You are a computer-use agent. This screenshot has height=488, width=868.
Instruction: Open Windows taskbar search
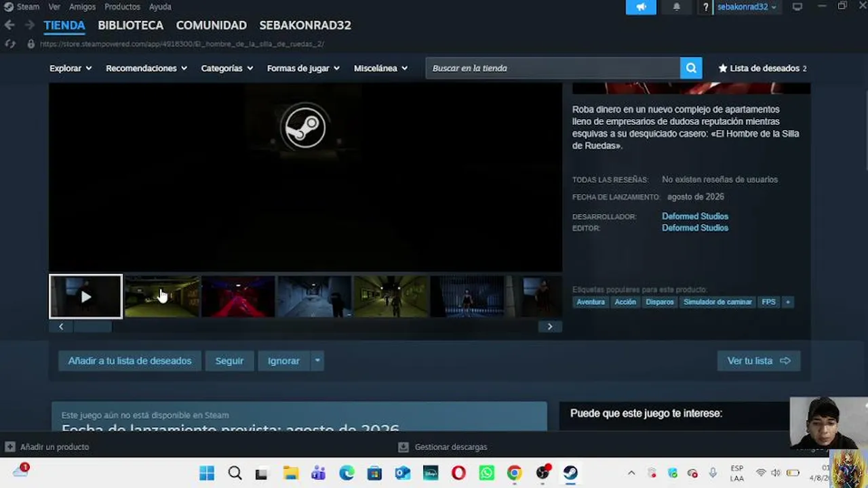click(x=235, y=472)
